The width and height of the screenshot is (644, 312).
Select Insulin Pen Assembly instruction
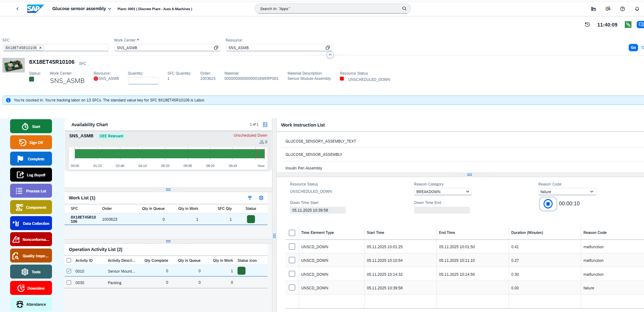click(304, 168)
